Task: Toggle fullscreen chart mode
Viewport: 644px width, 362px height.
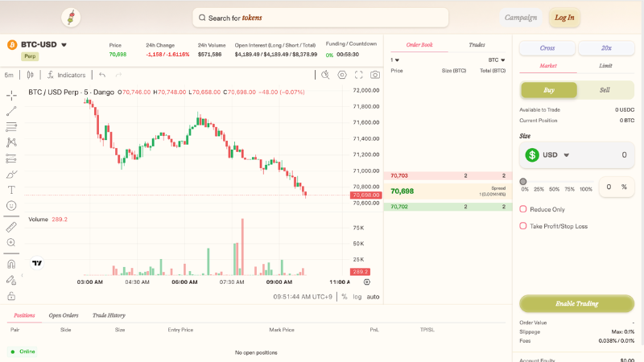Action: (358, 75)
